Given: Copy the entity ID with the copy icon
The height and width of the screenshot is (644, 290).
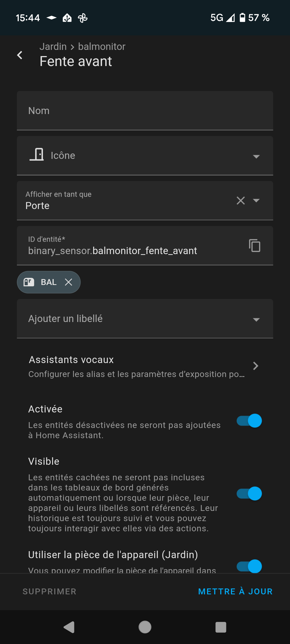Looking at the screenshot, I should [255, 246].
